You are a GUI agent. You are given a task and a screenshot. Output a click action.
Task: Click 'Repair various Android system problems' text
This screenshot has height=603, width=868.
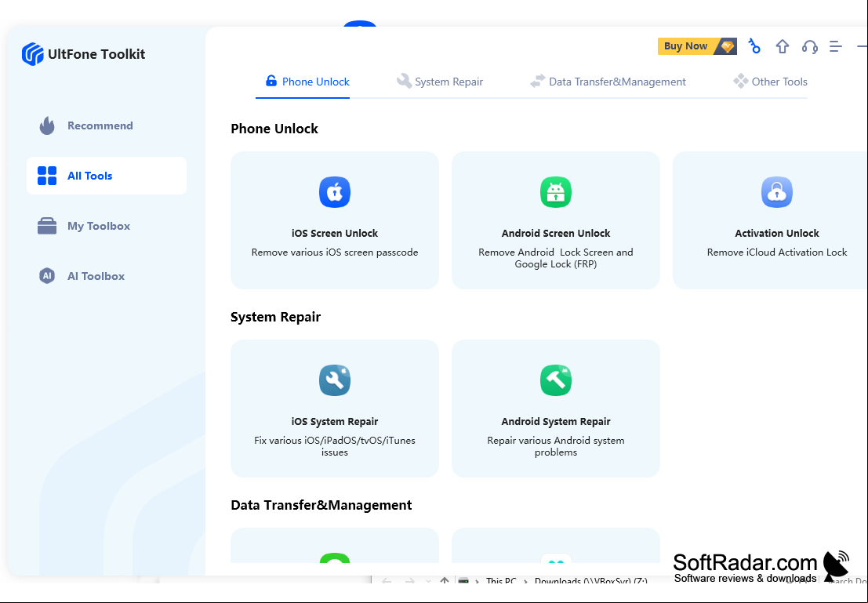coord(556,446)
